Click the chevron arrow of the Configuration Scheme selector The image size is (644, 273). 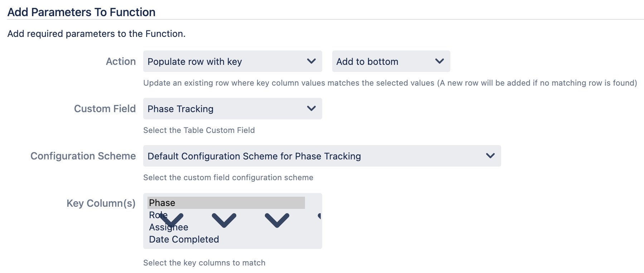(x=490, y=156)
